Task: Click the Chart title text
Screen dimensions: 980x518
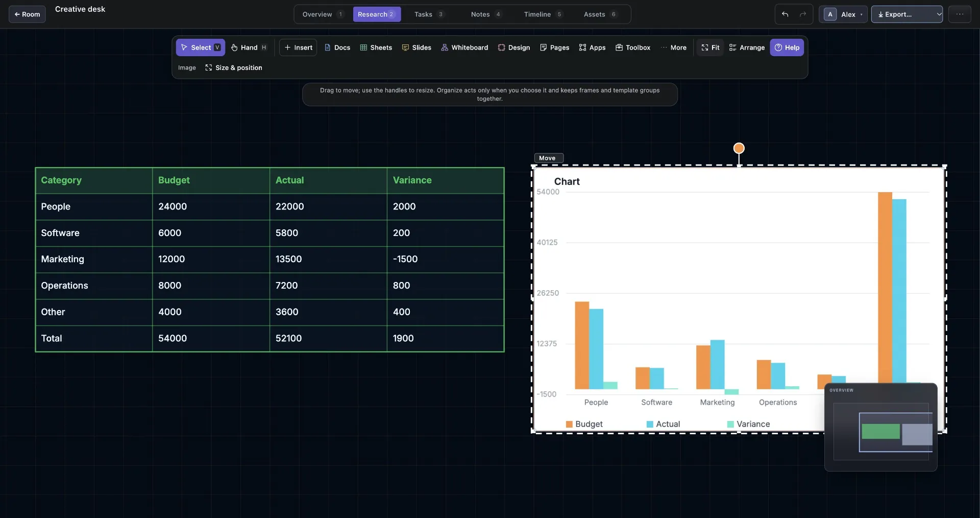Action: pos(567,181)
